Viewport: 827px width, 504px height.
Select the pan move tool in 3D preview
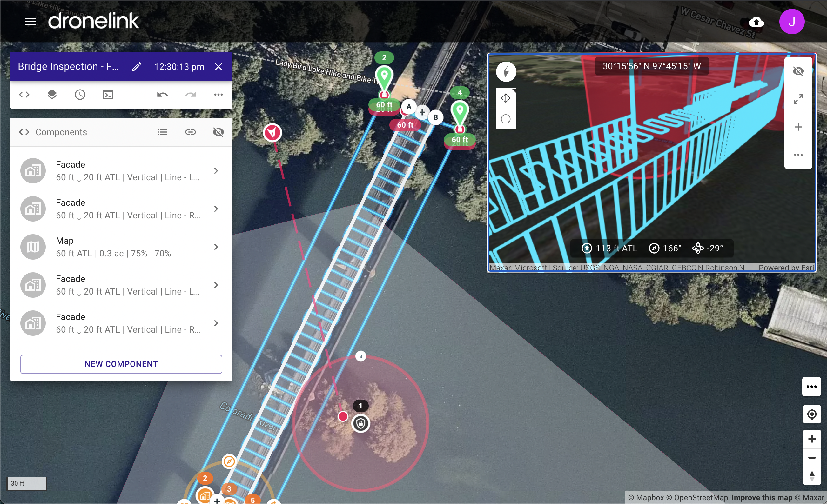[x=506, y=98]
